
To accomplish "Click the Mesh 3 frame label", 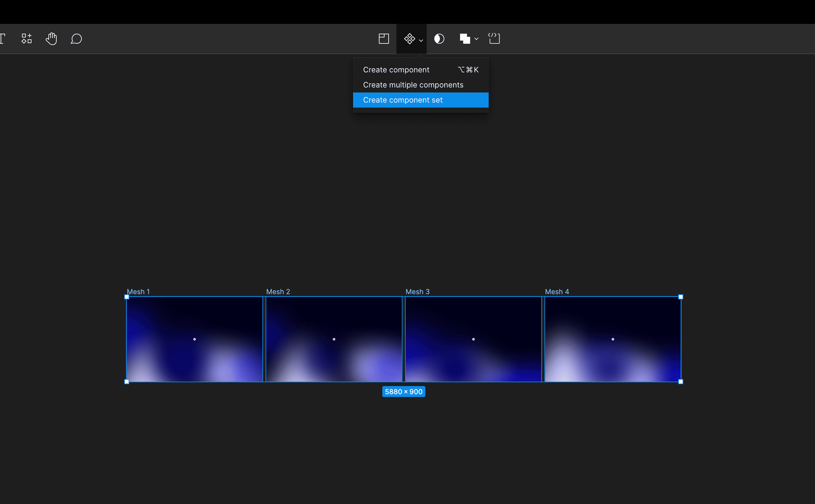I will tap(417, 292).
